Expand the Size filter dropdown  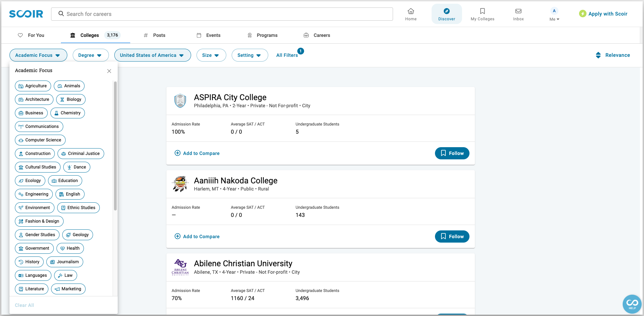click(211, 55)
